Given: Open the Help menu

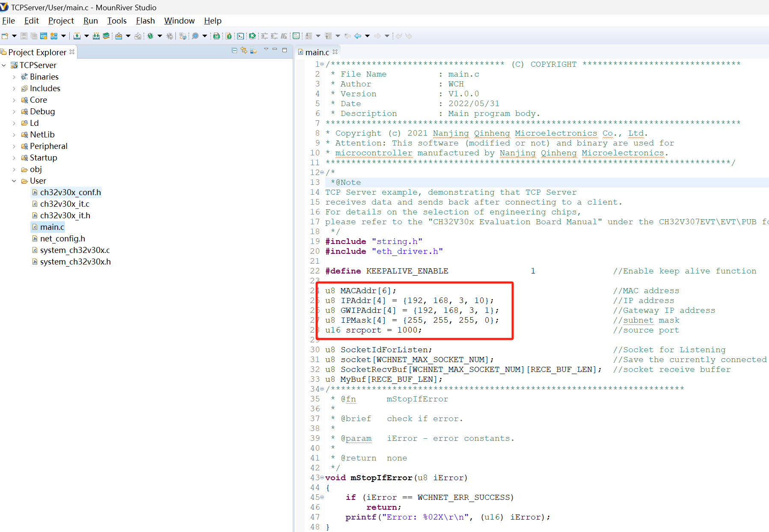Looking at the screenshot, I should coord(212,21).
